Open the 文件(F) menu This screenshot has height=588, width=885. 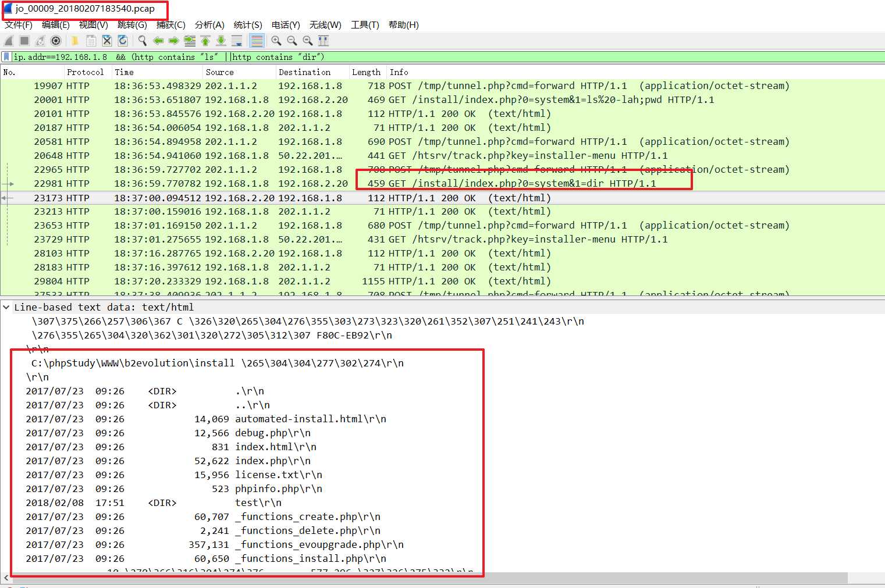[x=19, y=24]
